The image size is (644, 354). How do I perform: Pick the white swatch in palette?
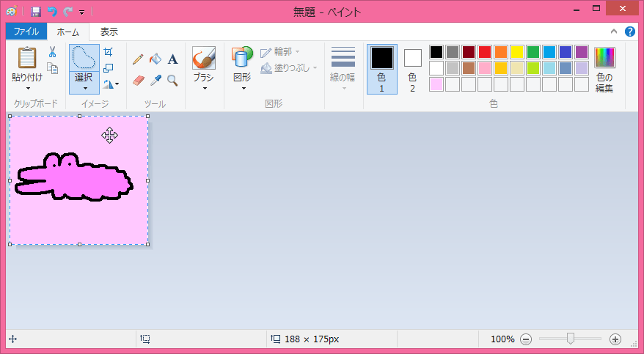(436, 68)
